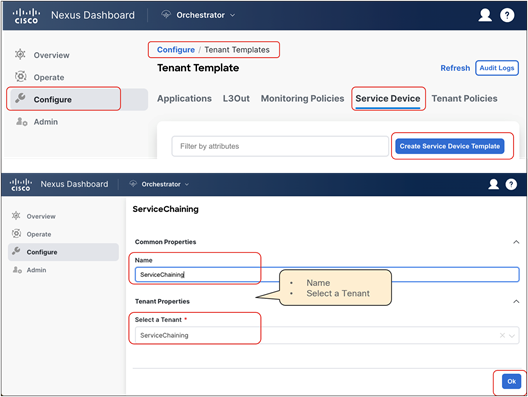Click Nexus Dashboard title in lower header

74,184
